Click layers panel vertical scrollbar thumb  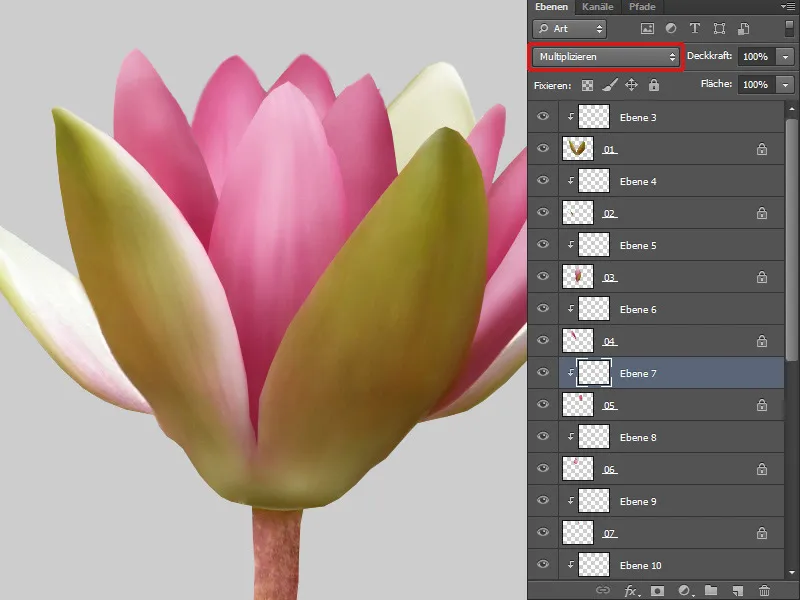coord(791,240)
